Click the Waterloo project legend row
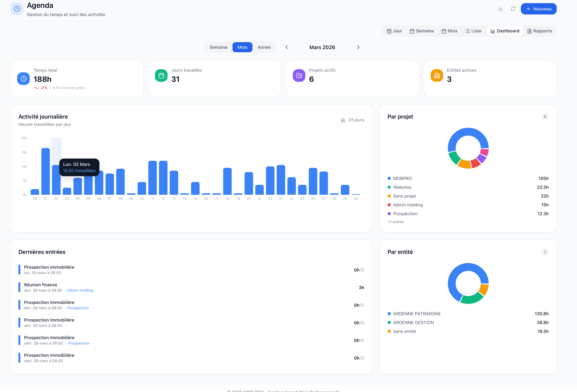577x392 pixels. point(468,187)
